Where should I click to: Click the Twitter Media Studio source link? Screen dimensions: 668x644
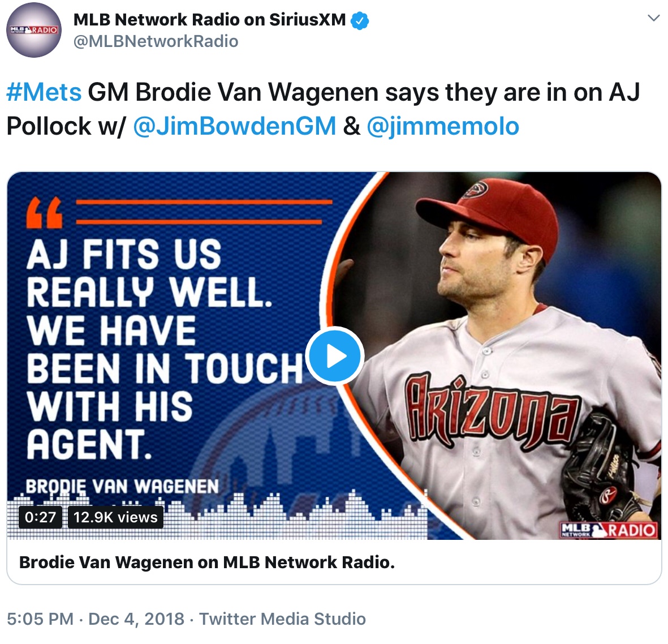282,619
